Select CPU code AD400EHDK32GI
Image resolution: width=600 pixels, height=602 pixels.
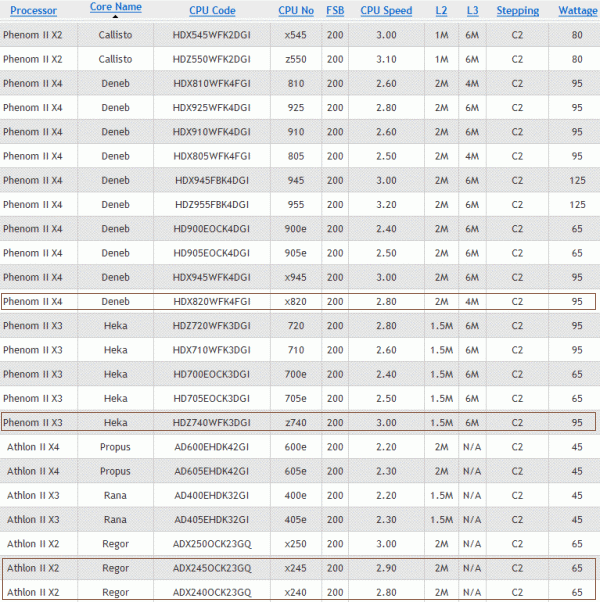tap(212, 495)
